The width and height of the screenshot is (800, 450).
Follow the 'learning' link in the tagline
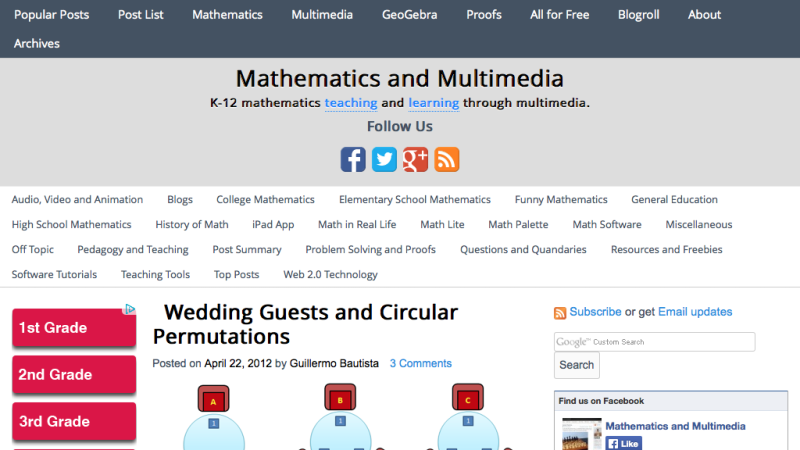coord(434,103)
